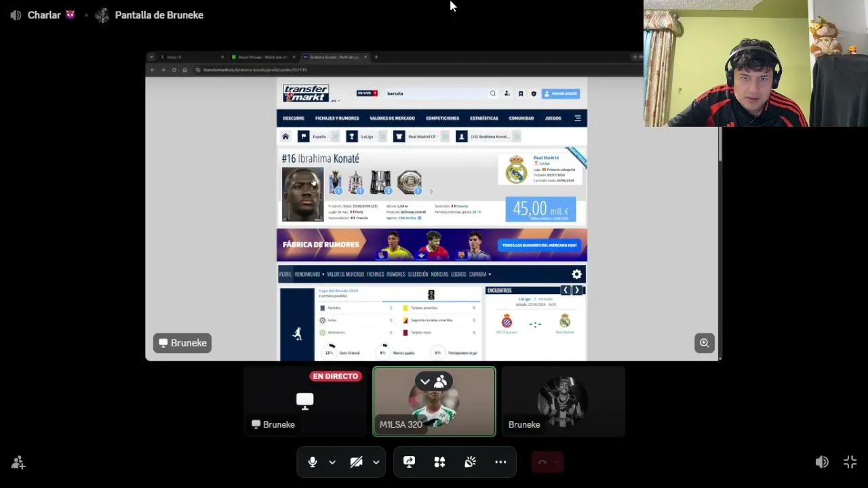The width and height of the screenshot is (868, 488).
Task: Click the search magnifier icon on Transfermarkt
Action: coord(493,94)
